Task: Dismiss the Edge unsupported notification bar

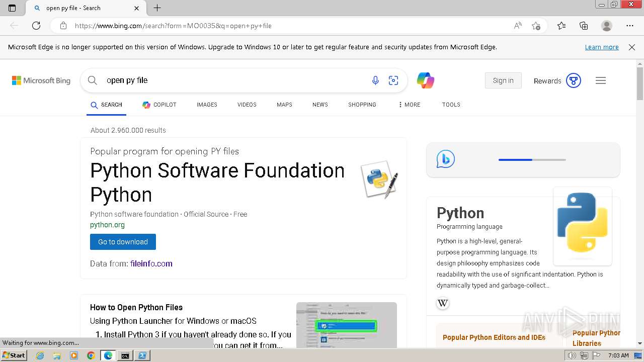Action: click(632, 47)
